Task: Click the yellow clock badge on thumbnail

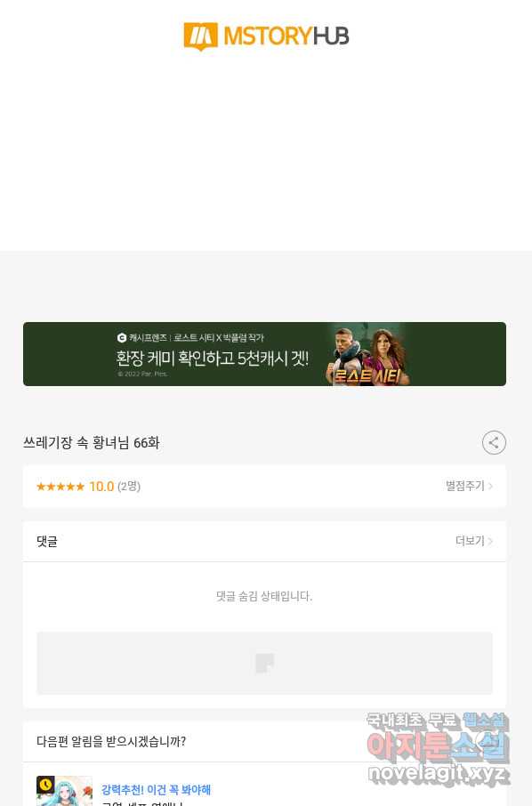Action: tap(45, 785)
